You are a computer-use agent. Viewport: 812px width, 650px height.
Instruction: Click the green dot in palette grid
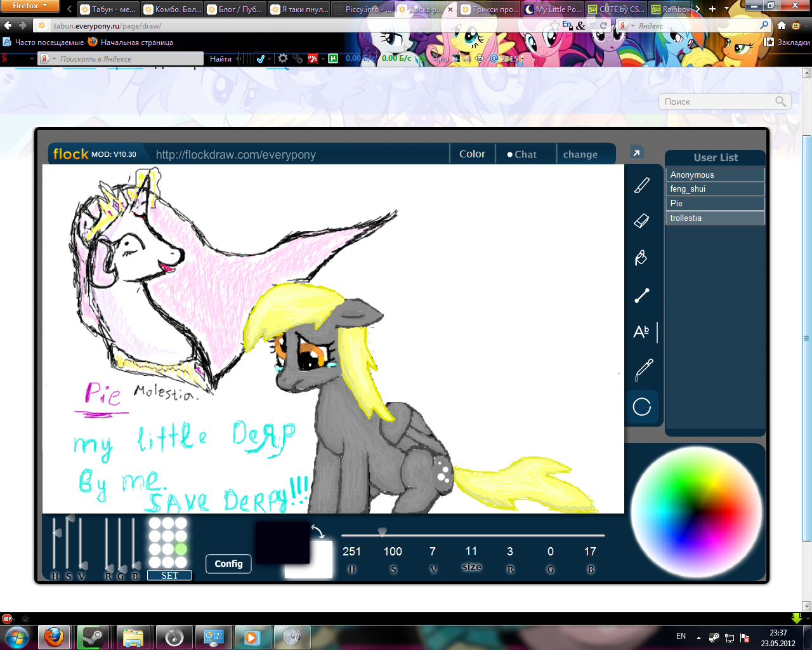point(181,549)
